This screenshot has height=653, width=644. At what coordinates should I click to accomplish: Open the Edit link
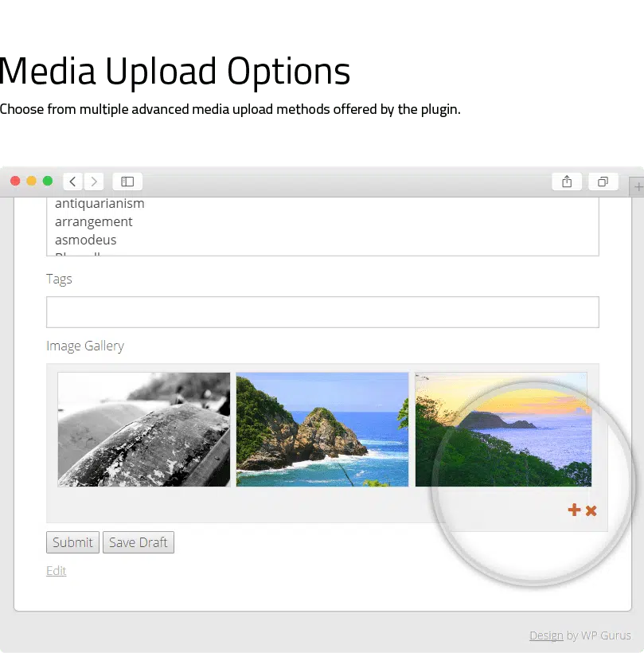tap(57, 570)
